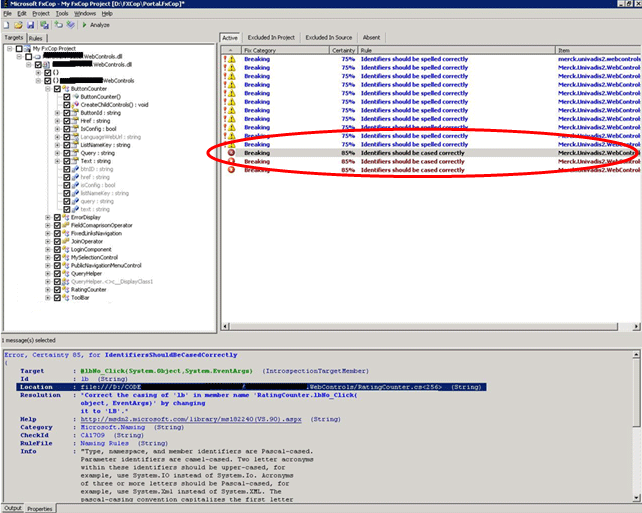This screenshot has height=513, width=642.
Task: Click the isConfig field icon
Action: point(76,185)
